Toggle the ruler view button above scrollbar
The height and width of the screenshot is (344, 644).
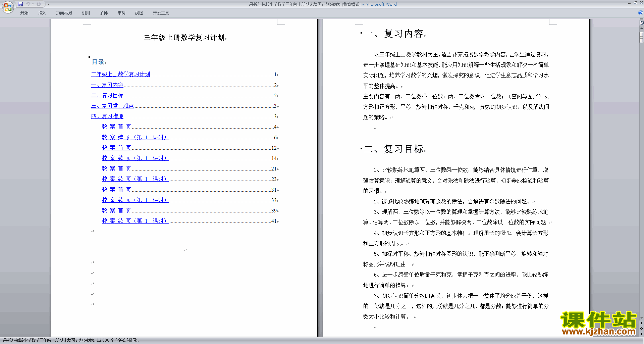tap(641, 23)
